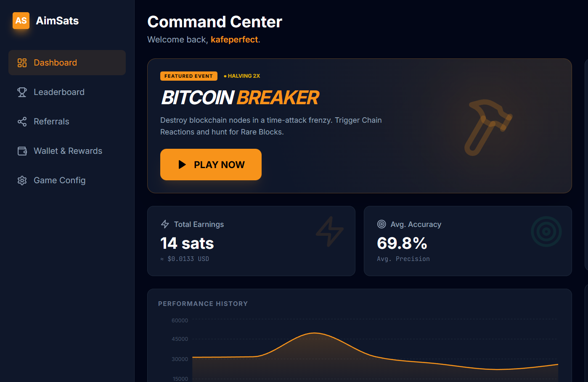This screenshot has width=588, height=382.
Task: Click the scrollbar on the right edge
Action: click(585, 126)
